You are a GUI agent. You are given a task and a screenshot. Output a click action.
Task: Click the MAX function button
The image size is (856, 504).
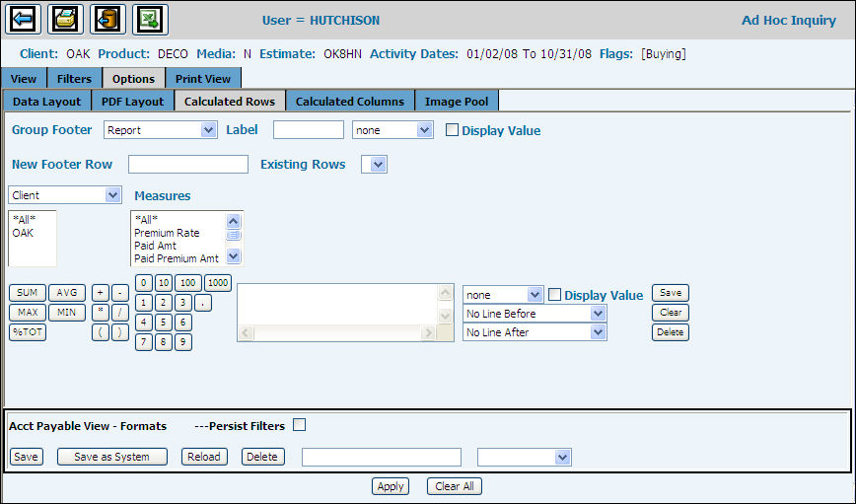(x=28, y=313)
